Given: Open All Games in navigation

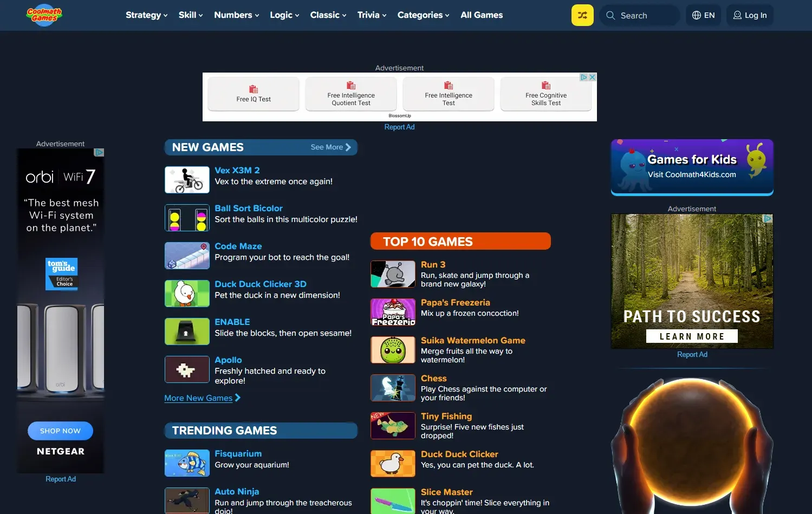Looking at the screenshot, I should coord(482,15).
